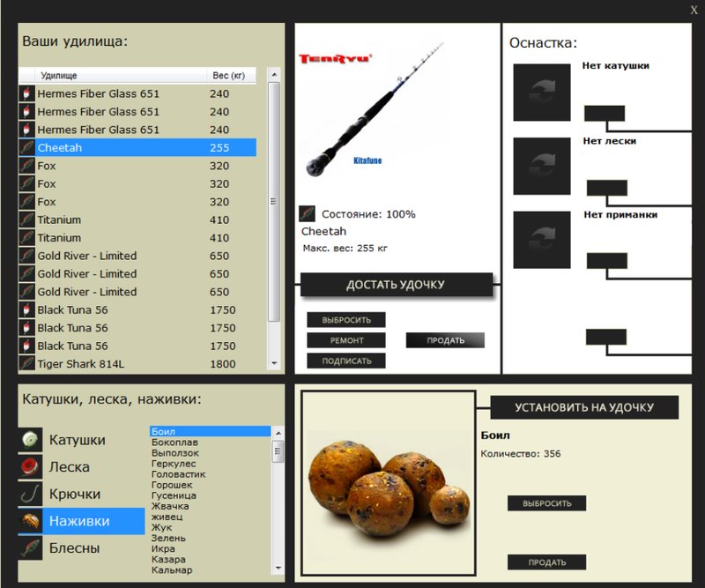The image size is (705, 588).
Task: Click the ДОСТАТЬ УДОЧКУ button
Action: 396,285
